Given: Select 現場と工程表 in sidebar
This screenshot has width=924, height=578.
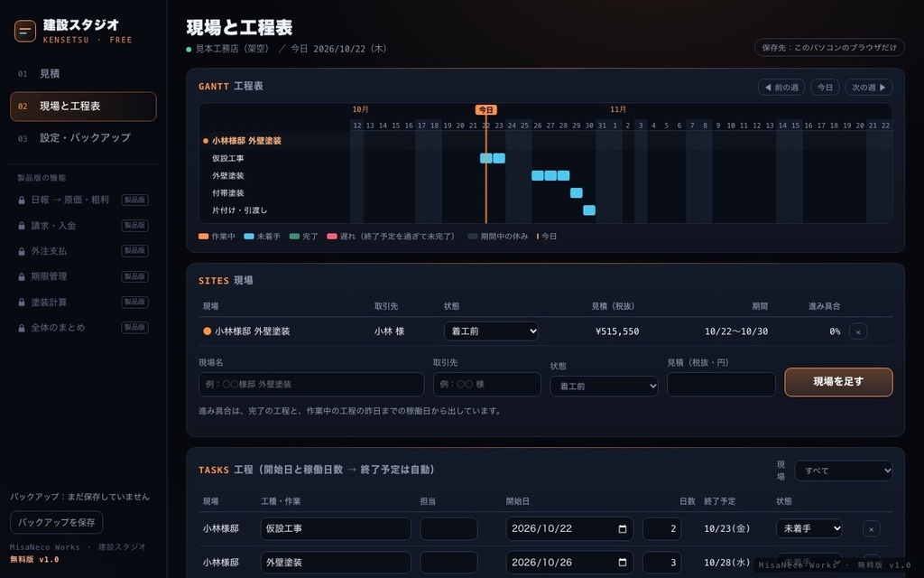Looking at the screenshot, I should coord(83,107).
